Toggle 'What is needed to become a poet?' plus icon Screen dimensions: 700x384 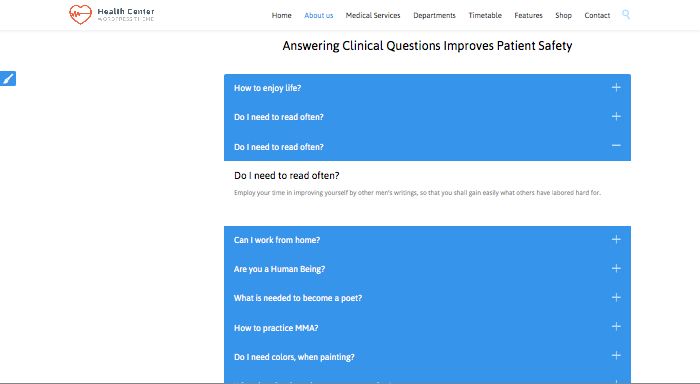[616, 297]
